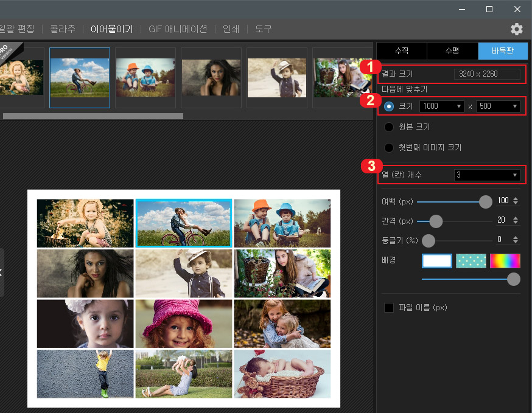Click the 둥글기 value field showing 0
This screenshot has width=532, height=413.
503,240
